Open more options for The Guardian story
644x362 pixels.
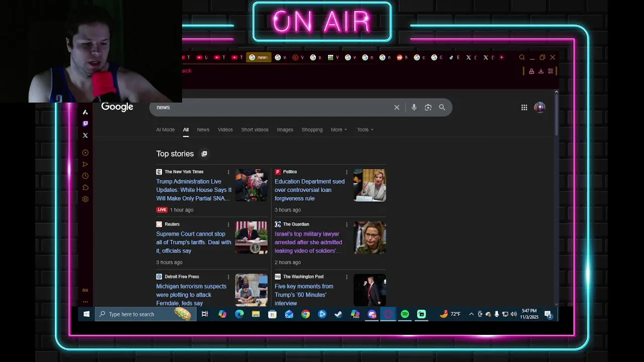pos(346,224)
